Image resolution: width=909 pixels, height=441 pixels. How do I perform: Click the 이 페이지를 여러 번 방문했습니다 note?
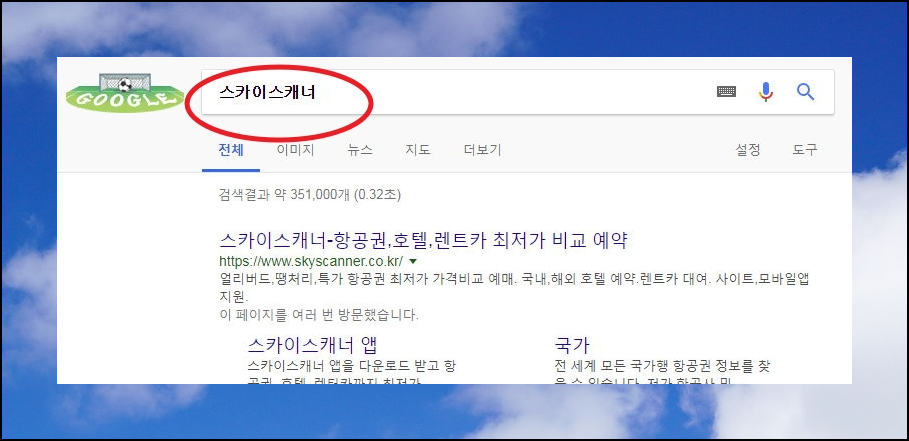pyautogui.click(x=319, y=316)
